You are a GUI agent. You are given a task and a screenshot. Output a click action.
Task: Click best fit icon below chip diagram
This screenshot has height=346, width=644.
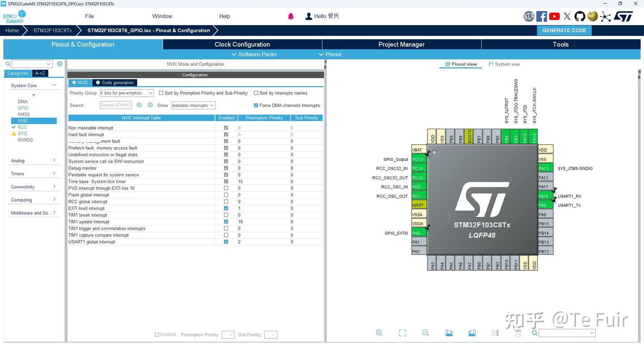402,333
